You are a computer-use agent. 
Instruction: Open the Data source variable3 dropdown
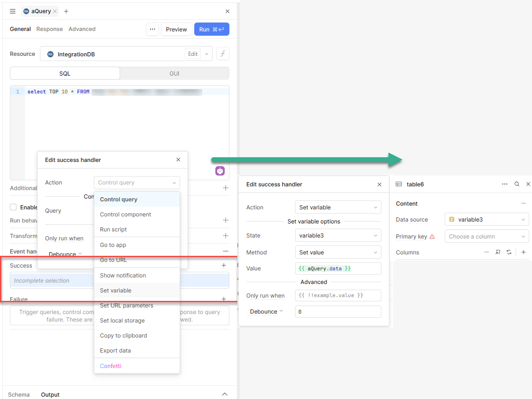(486, 219)
